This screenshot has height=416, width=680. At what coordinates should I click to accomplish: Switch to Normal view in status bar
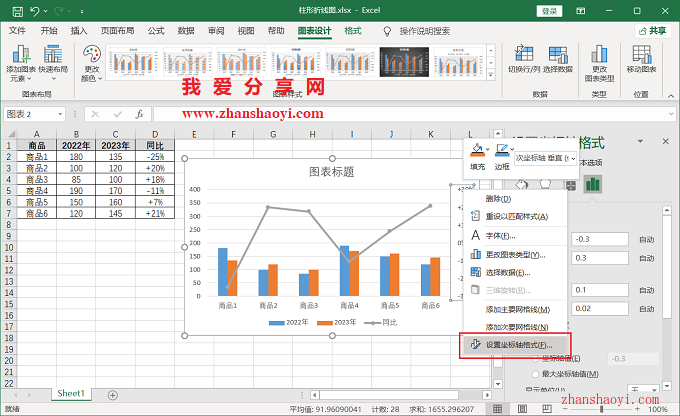[x=497, y=409]
